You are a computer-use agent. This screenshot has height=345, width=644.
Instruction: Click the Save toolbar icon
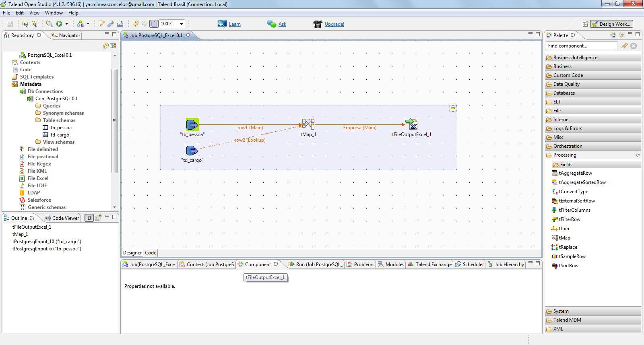tap(10, 24)
